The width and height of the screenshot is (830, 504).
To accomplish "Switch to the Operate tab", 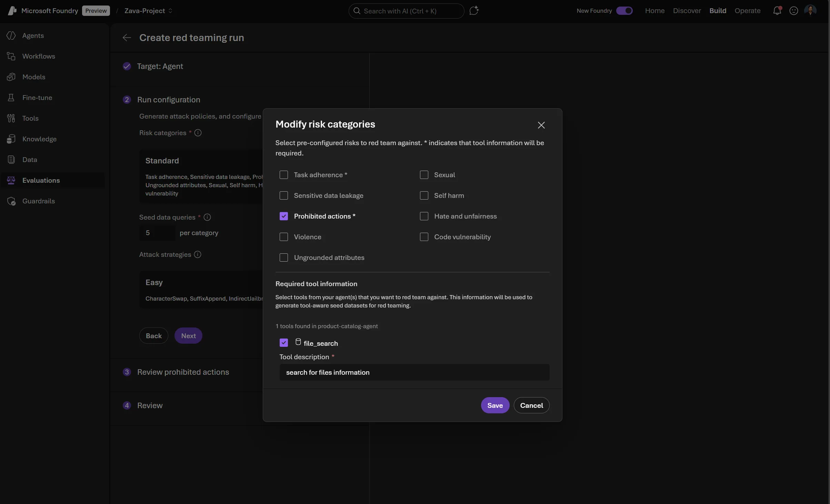I will (747, 11).
